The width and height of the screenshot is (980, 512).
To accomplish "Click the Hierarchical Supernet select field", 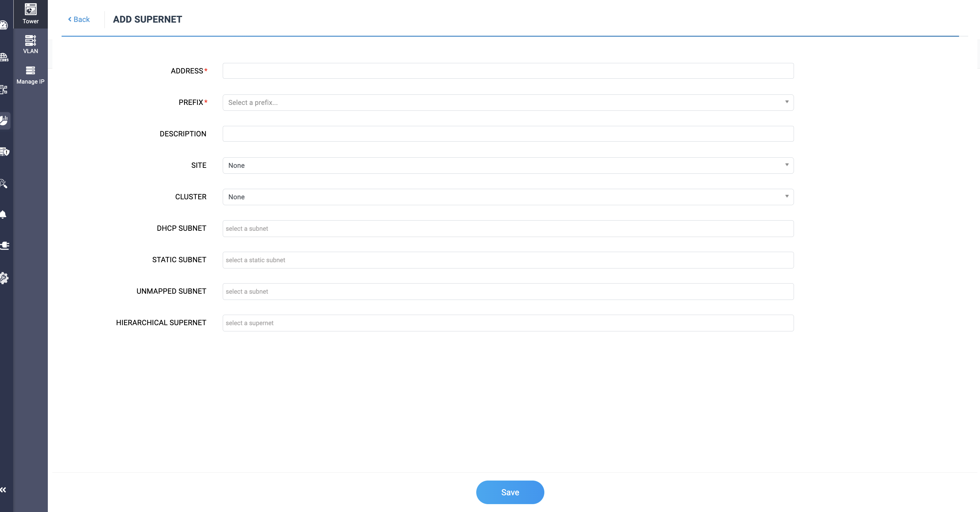I will click(508, 323).
